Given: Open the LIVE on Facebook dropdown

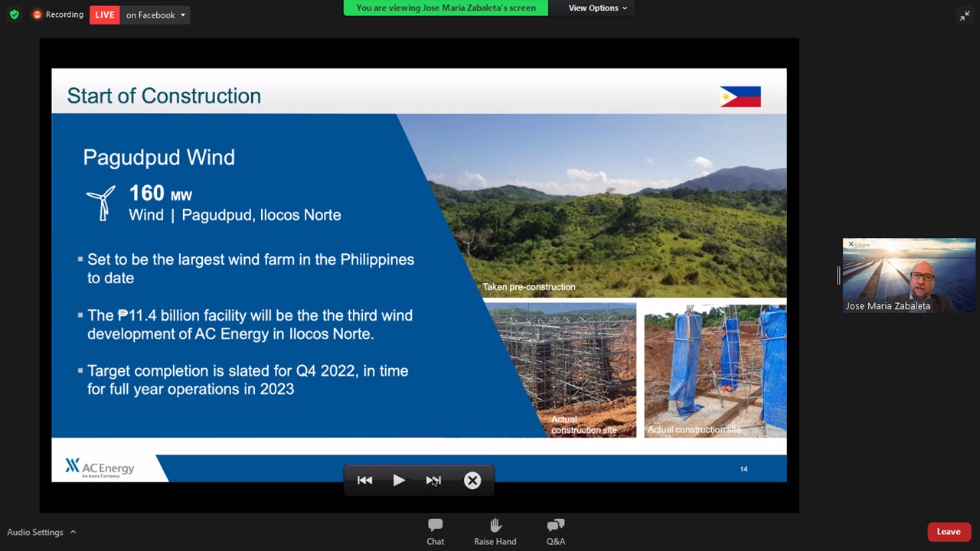Looking at the screenshot, I should [155, 15].
